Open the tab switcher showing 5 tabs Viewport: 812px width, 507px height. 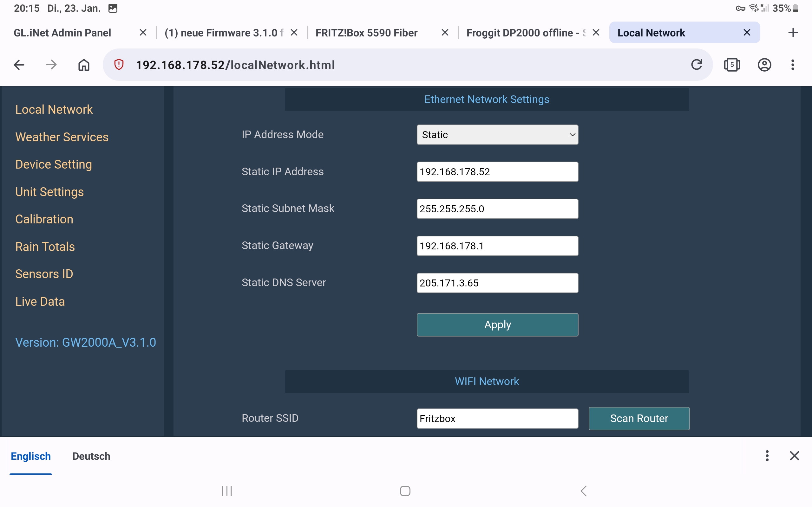(732, 65)
